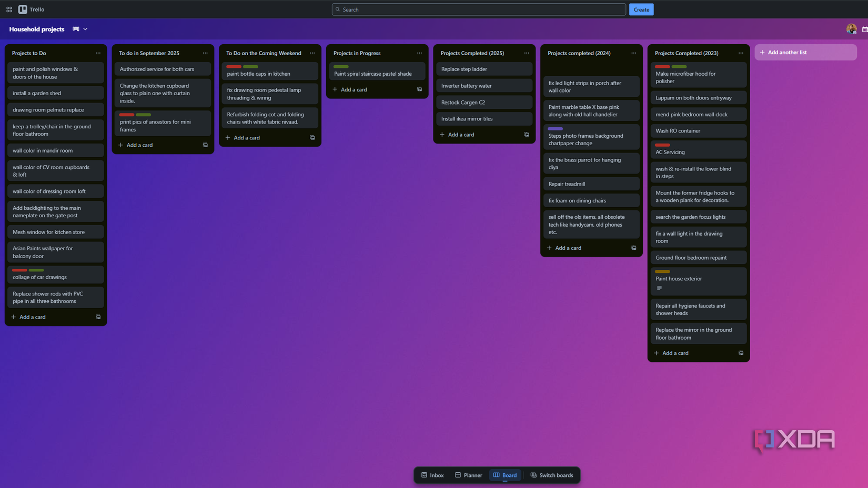Open Projects completed (2024) list menu
This screenshot has height=488, width=868.
pos(634,53)
